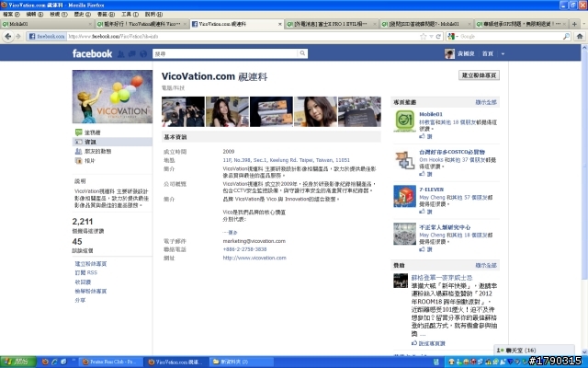Image resolution: width=588 pixels, height=368 pixels.
Task: Click the Windows Start button
Action: [x=17, y=362]
